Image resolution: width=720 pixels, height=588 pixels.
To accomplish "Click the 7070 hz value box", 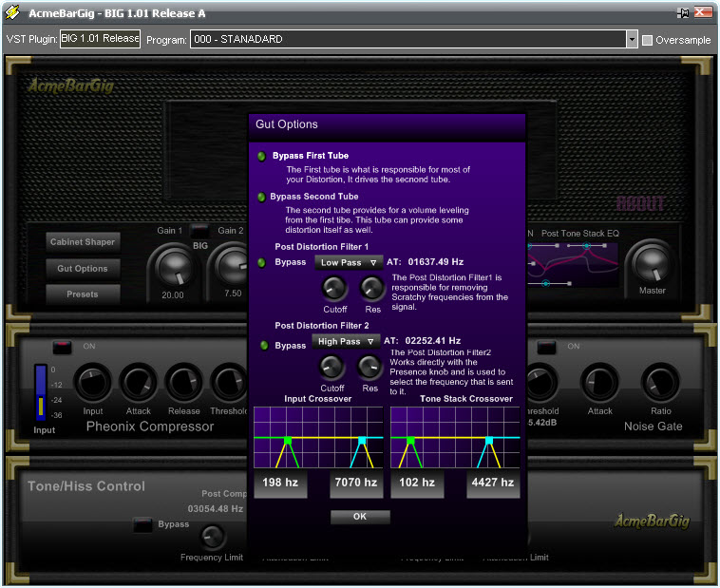I will click(x=356, y=483).
